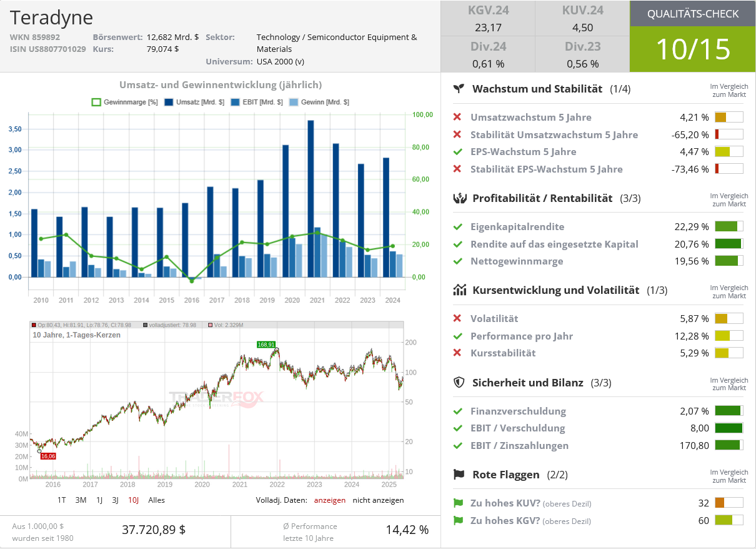The height and width of the screenshot is (549, 756).
Task: Click the Teradyne company title
Action: [x=51, y=18]
